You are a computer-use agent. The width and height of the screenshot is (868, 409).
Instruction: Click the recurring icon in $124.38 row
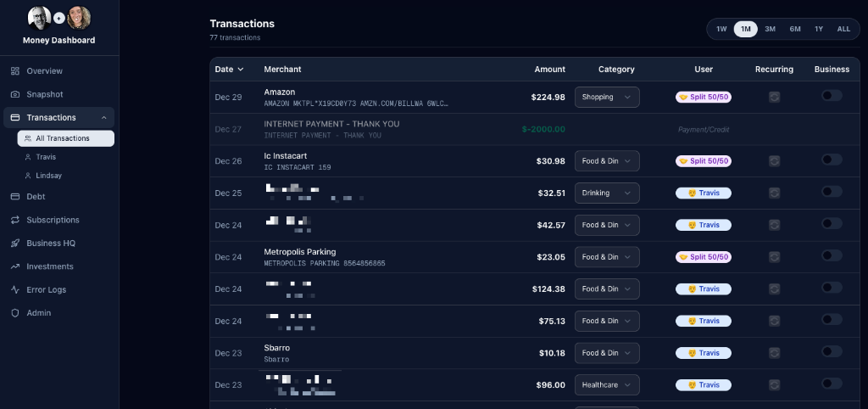[x=775, y=289]
